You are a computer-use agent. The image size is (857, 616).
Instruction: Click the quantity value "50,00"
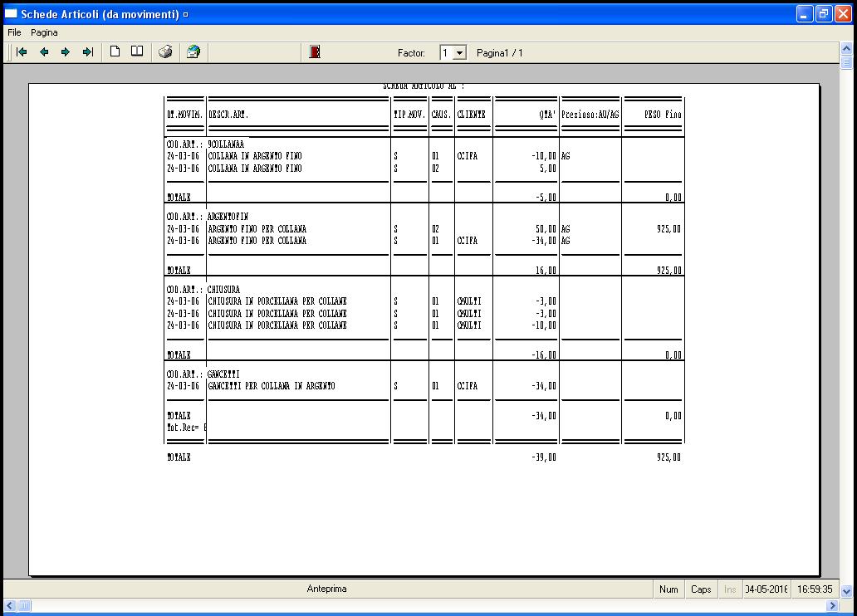coord(546,229)
